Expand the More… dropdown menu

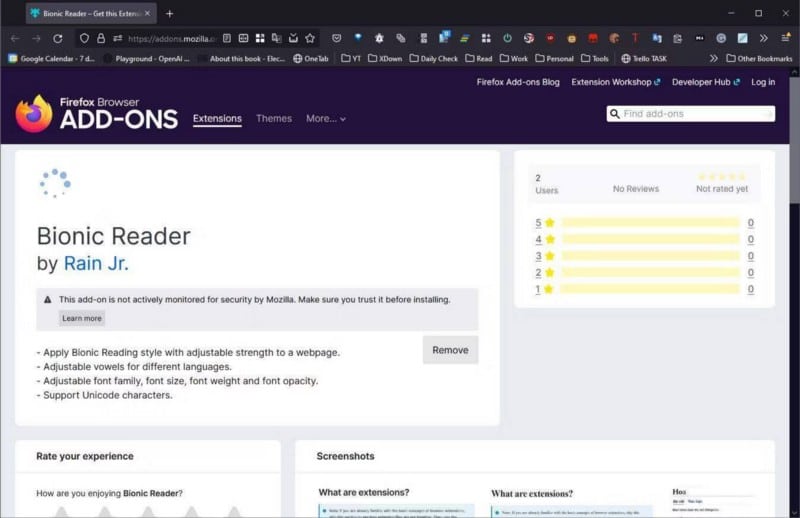coord(326,119)
